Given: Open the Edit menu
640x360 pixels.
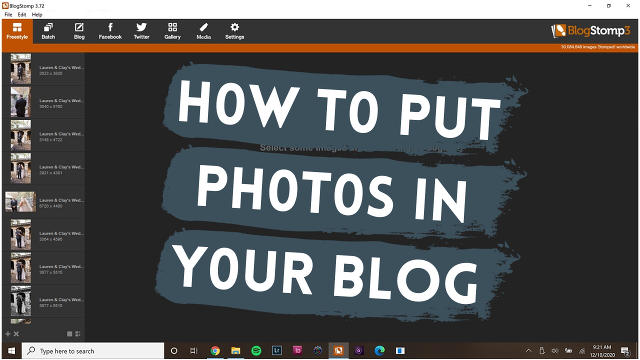Looking at the screenshot, I should [x=22, y=14].
